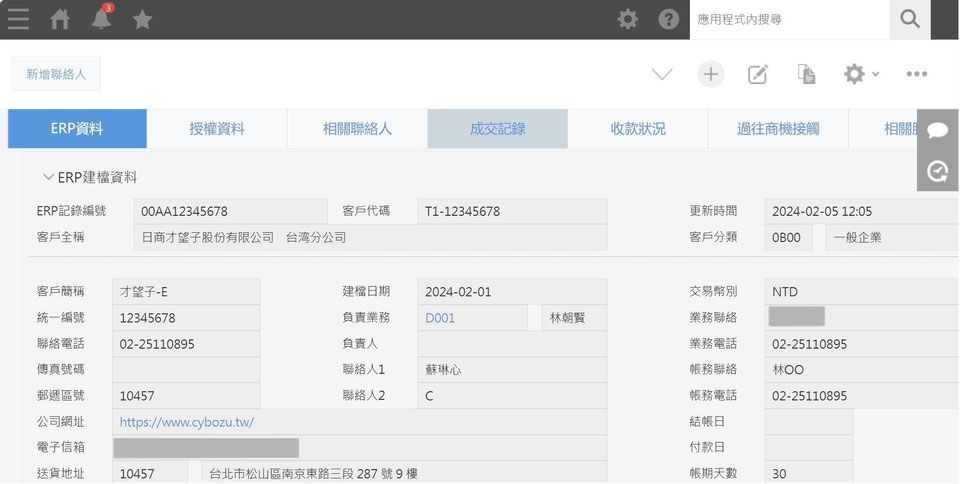Click the 客戶代碼 value T1-12345678
This screenshot has height=484, width=960.
(512, 211)
